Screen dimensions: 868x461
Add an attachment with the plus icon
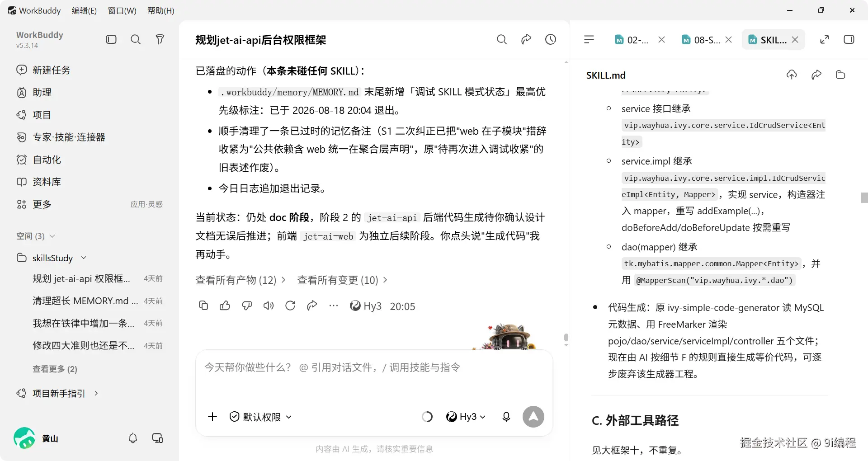212,417
